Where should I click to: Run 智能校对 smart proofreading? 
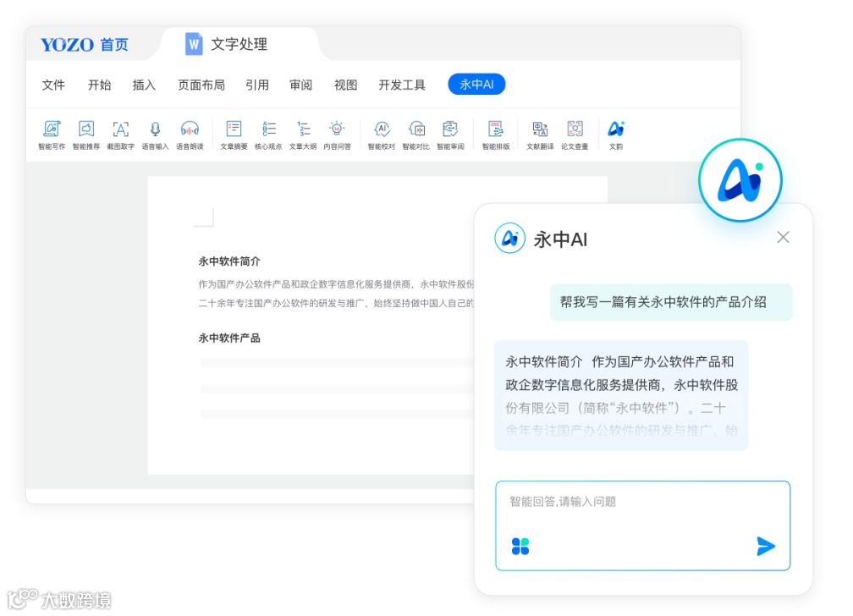coord(382,135)
